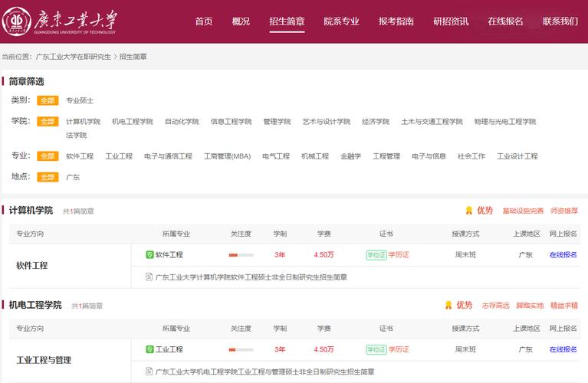Select 全部 in the 专业 filter

[x=48, y=156]
